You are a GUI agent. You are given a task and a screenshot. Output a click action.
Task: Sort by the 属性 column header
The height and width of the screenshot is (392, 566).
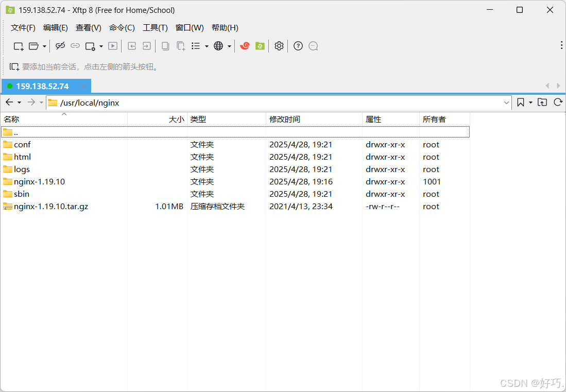click(391, 120)
